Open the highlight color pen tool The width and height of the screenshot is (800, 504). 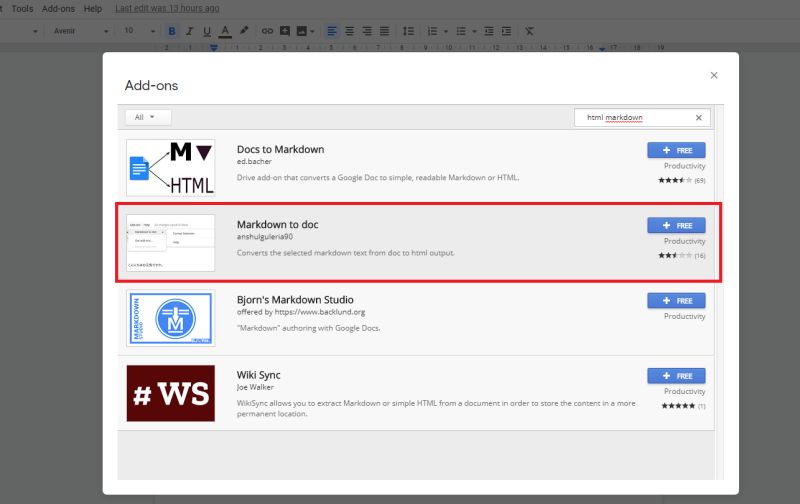(244, 31)
